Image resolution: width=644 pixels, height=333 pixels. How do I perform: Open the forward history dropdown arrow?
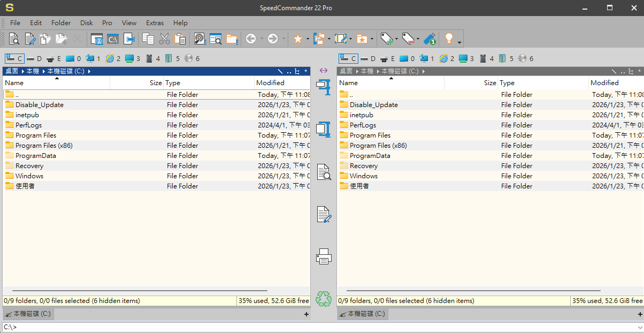(x=284, y=39)
